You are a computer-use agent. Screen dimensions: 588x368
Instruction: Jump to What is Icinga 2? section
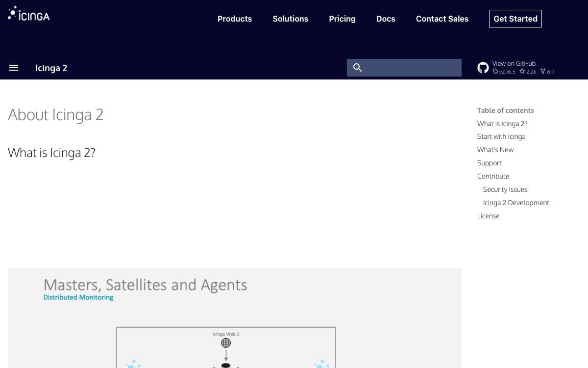click(x=502, y=124)
